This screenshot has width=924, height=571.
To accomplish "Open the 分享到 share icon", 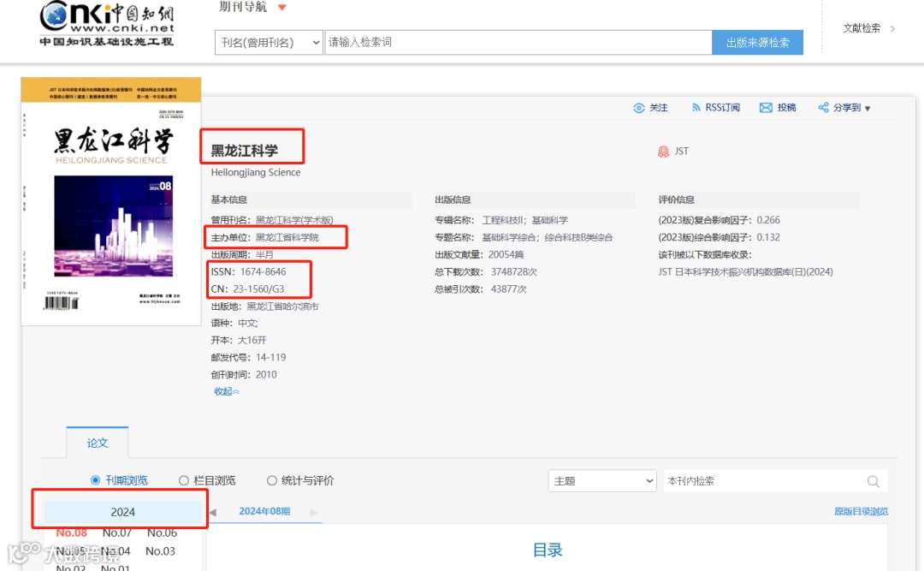I will [x=823, y=107].
